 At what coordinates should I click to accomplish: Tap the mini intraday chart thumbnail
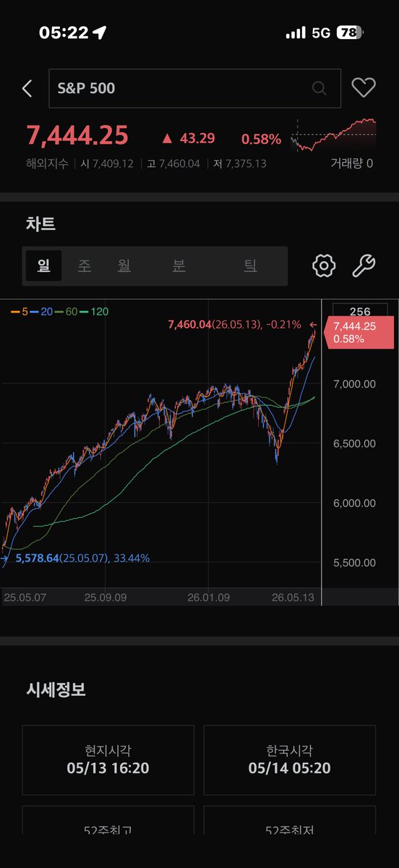tap(333, 135)
